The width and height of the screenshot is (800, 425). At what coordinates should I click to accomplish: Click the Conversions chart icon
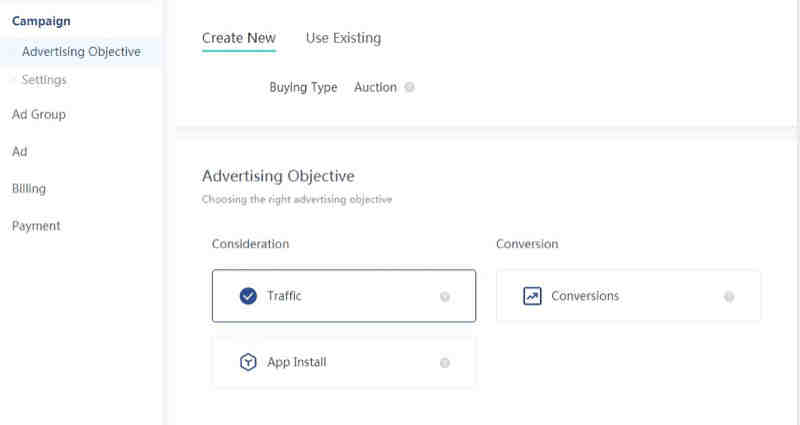pos(532,296)
